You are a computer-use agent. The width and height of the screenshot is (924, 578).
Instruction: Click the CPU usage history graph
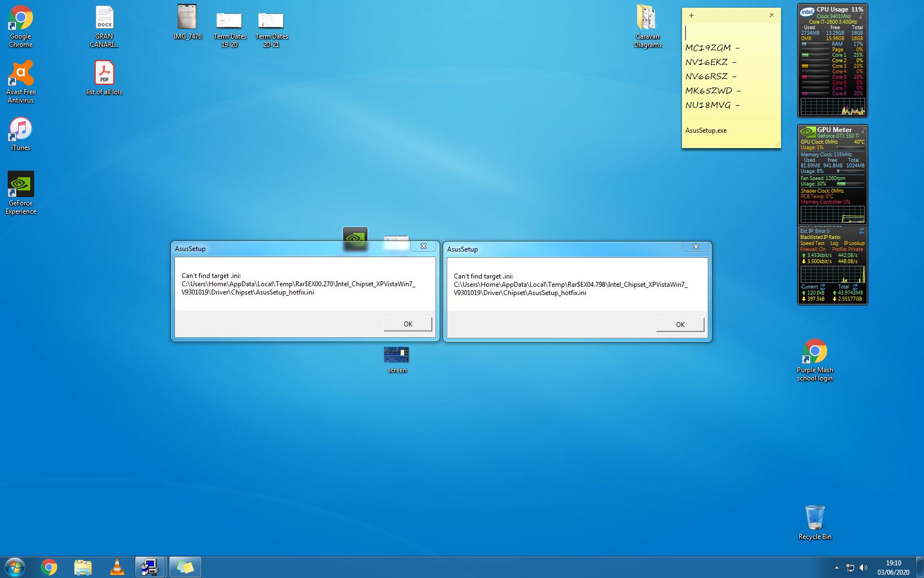(x=833, y=106)
